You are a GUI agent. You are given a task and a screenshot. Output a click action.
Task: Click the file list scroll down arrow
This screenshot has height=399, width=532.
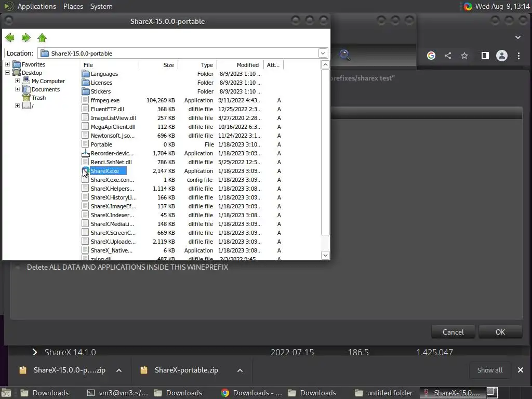pos(325,255)
